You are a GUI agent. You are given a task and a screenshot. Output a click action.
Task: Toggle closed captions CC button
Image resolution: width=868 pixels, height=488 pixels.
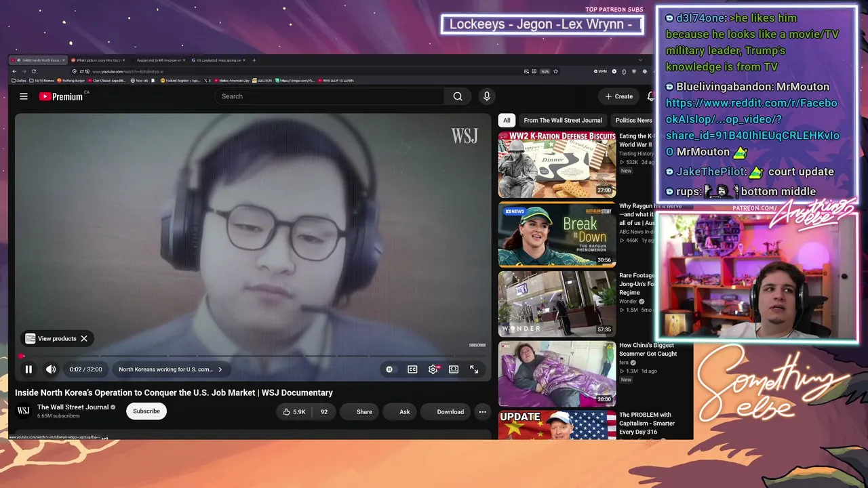[412, 369]
